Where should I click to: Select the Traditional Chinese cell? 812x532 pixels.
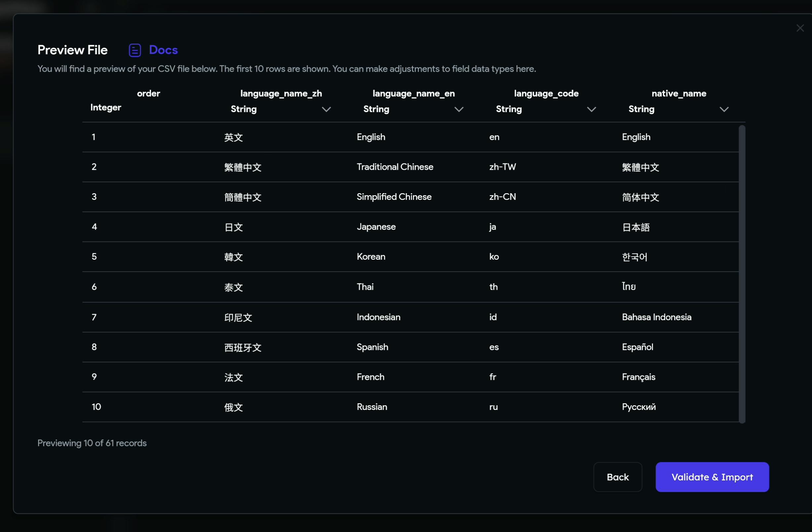pyautogui.click(x=395, y=167)
